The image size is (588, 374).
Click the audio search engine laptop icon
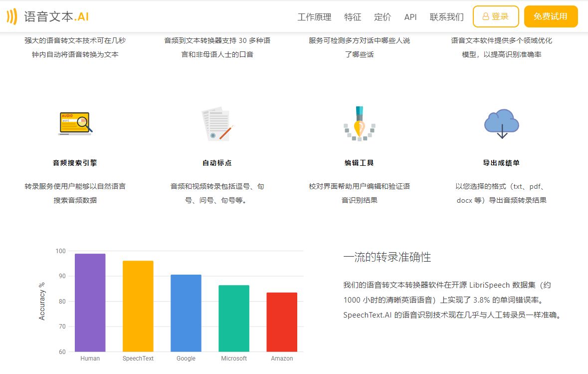pyautogui.click(x=75, y=123)
